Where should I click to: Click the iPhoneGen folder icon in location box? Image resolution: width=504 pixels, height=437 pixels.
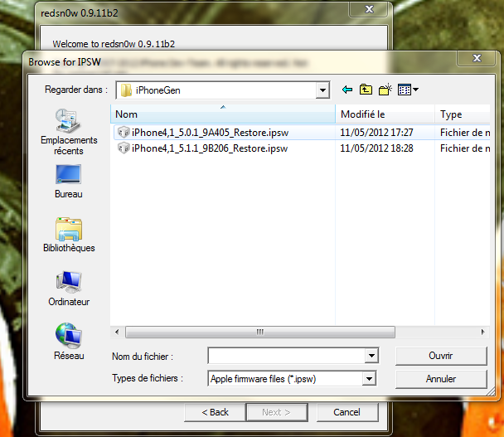click(126, 90)
